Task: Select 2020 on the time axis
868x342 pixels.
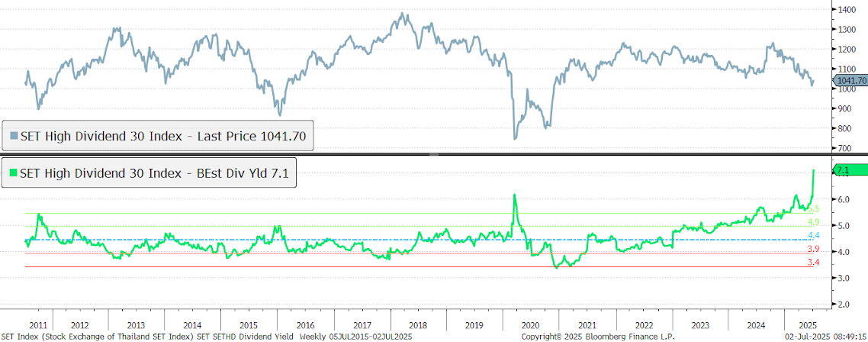Action: coord(530,323)
